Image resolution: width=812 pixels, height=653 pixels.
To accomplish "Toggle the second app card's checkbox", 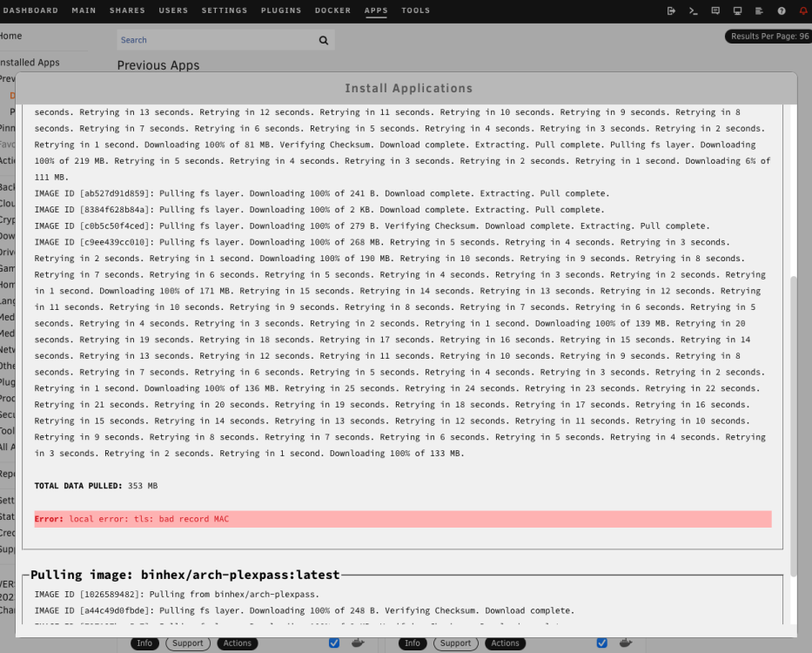I will pos(601,643).
